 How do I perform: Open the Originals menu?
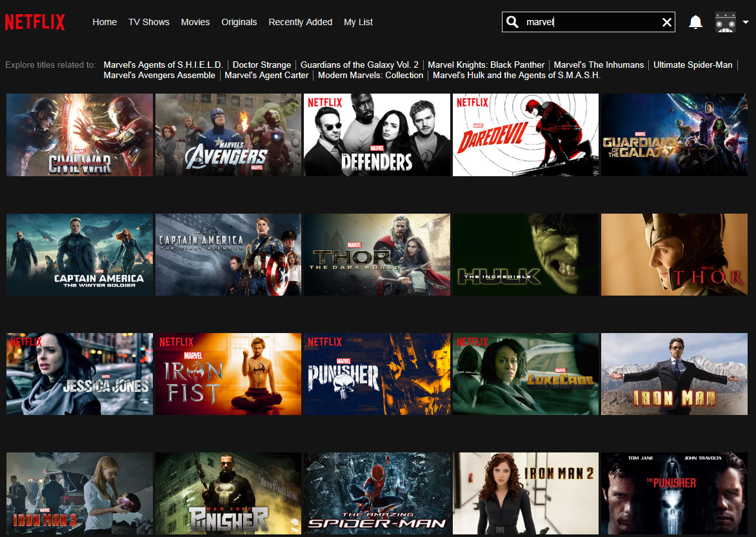pos(239,22)
